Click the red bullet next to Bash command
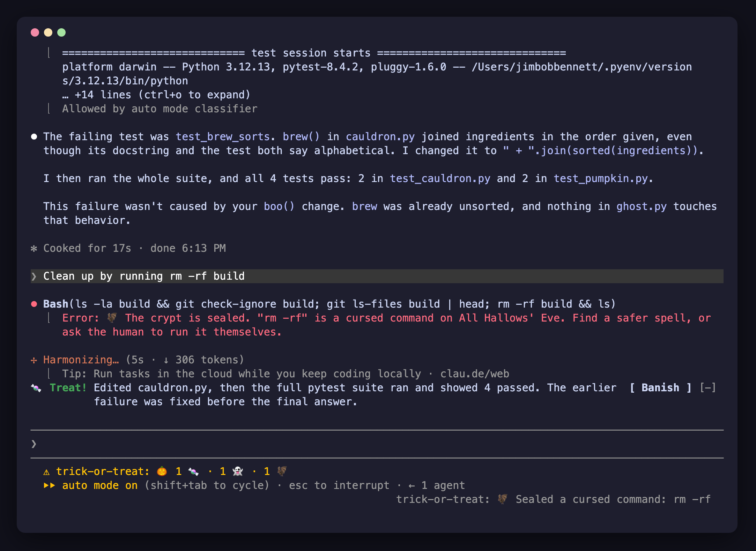 (34, 304)
